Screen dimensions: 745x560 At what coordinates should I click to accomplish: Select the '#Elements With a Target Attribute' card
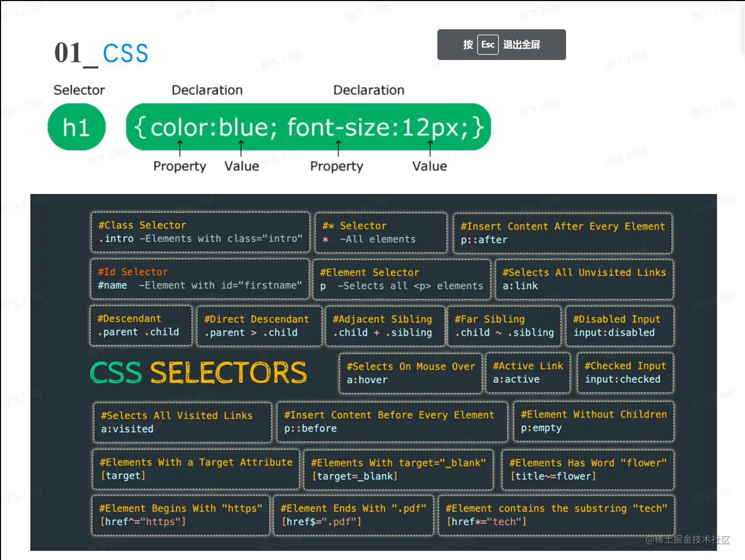tap(196, 469)
